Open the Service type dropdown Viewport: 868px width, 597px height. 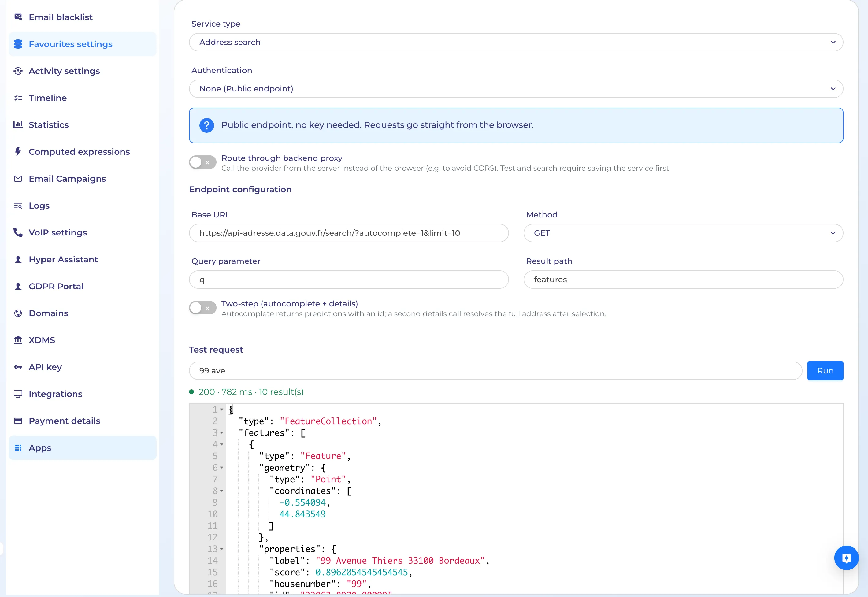click(x=516, y=42)
